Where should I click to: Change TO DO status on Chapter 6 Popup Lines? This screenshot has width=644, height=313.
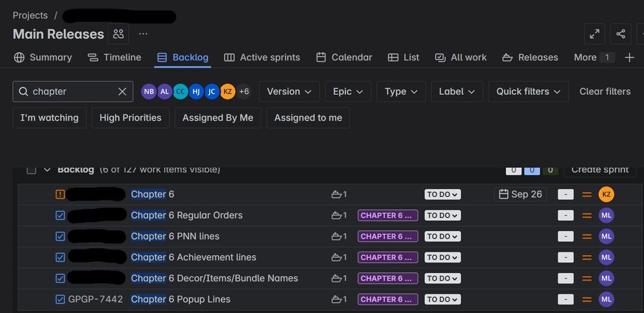pos(442,299)
